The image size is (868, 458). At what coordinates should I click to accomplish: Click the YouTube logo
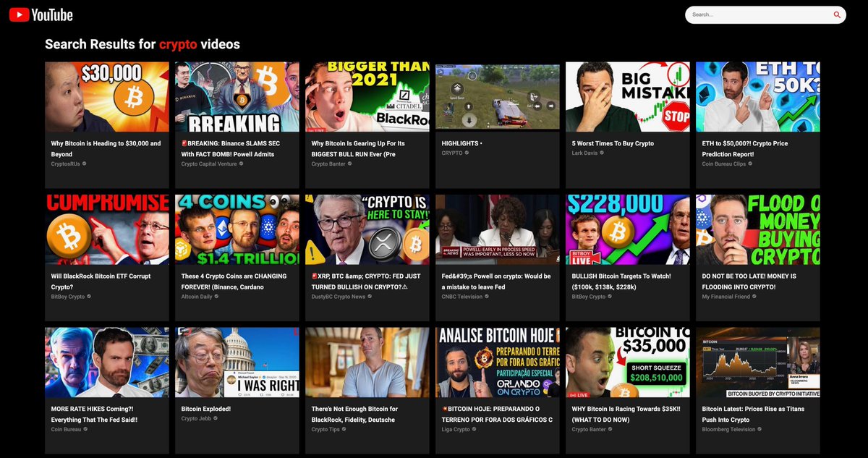click(x=41, y=14)
